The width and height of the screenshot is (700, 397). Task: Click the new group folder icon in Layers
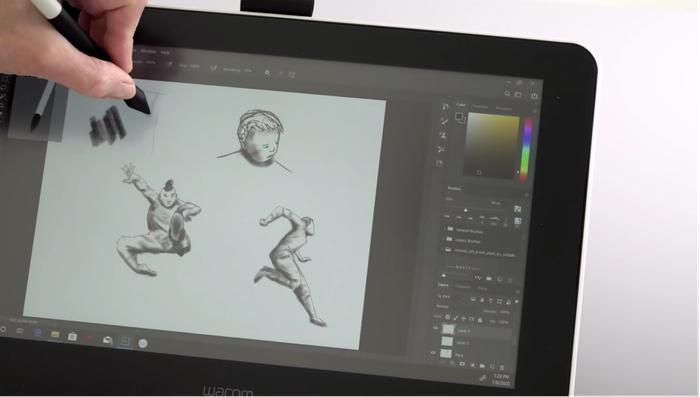click(482, 366)
